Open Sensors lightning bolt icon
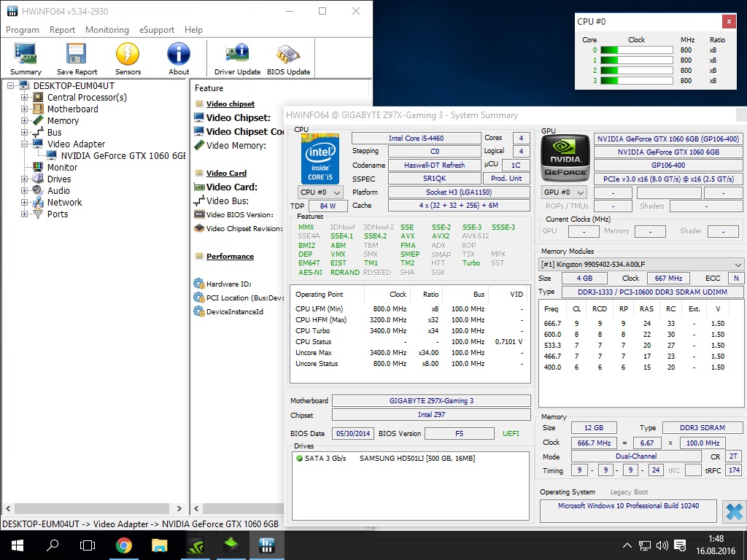Image resolution: width=747 pixels, height=560 pixels. tap(128, 58)
